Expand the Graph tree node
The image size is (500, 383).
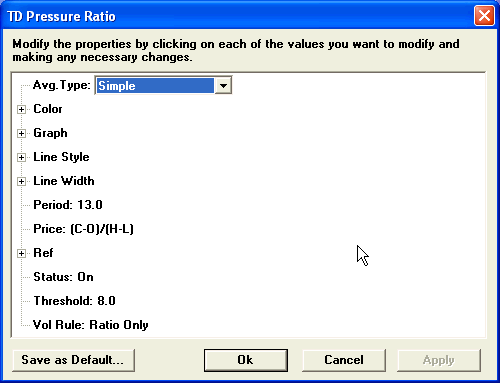[x=21, y=133]
